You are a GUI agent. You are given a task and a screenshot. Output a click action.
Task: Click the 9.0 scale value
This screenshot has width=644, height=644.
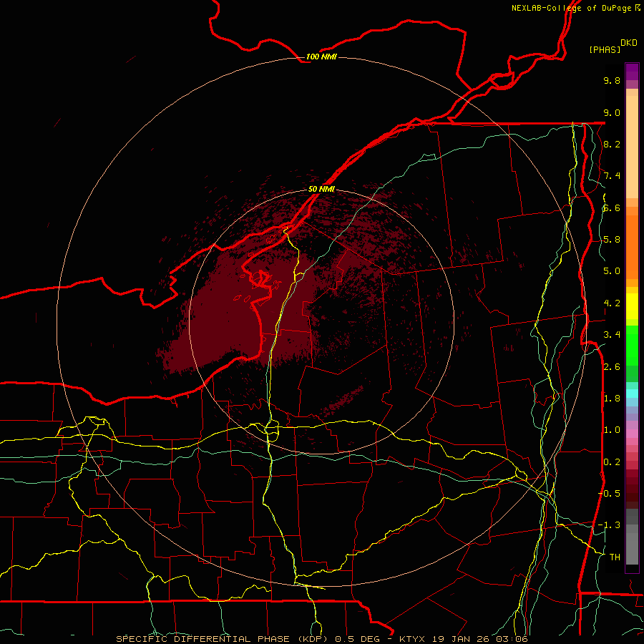(612, 112)
